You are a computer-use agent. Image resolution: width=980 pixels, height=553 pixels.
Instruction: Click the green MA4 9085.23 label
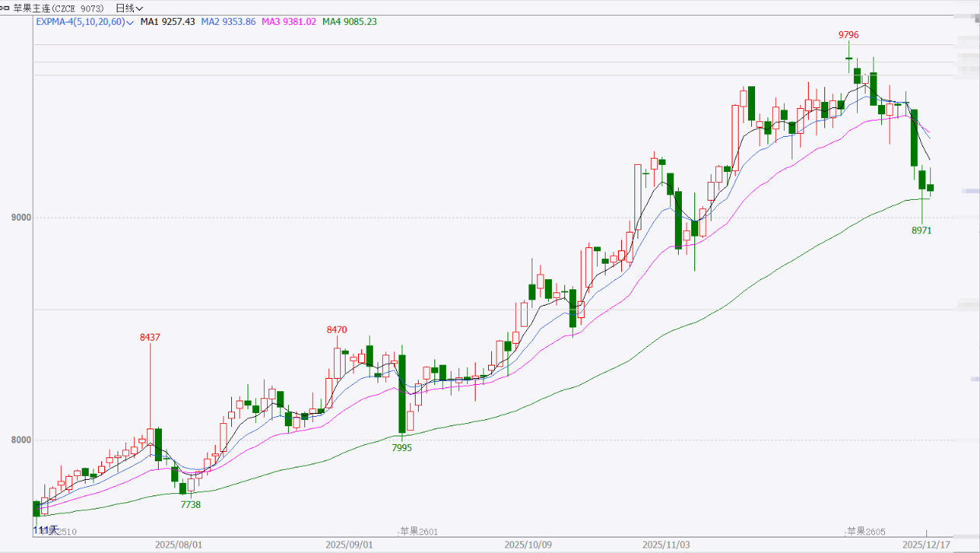click(x=349, y=22)
